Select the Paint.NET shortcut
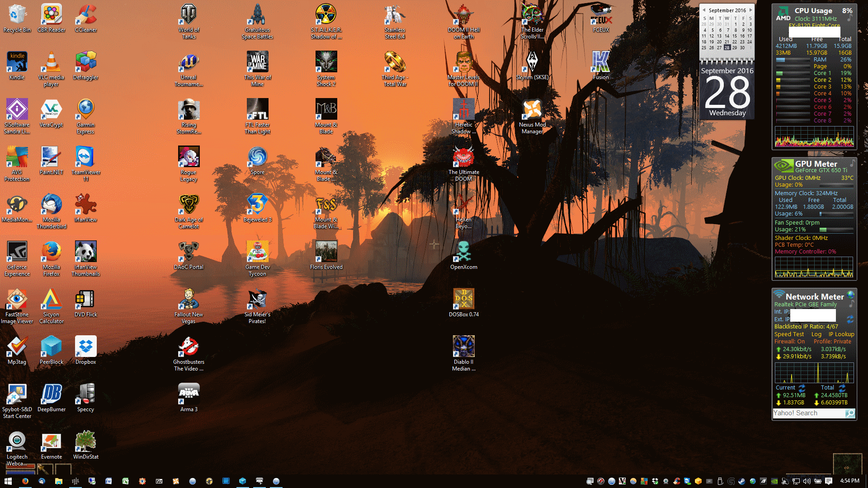This screenshot has height=488, width=868. tap(51, 161)
